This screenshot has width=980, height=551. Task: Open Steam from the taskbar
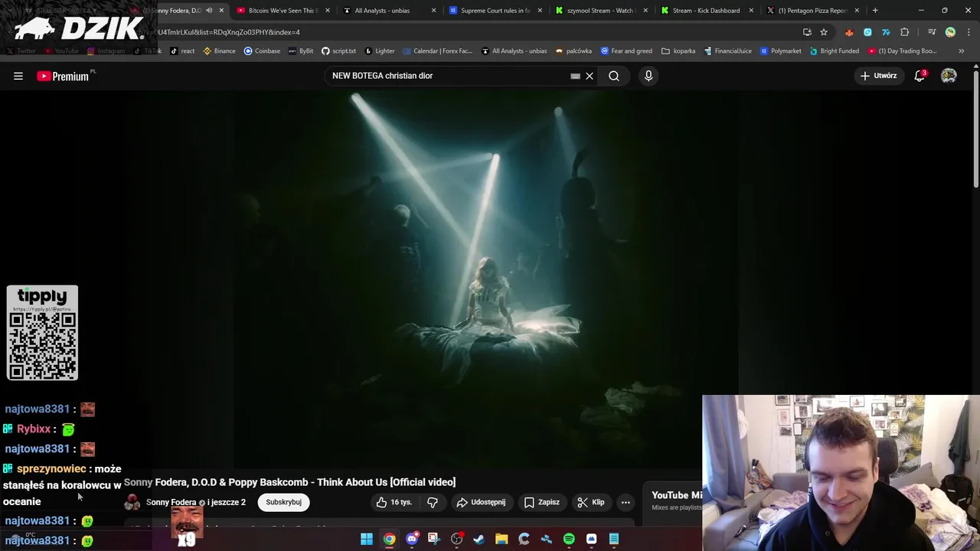point(479,539)
